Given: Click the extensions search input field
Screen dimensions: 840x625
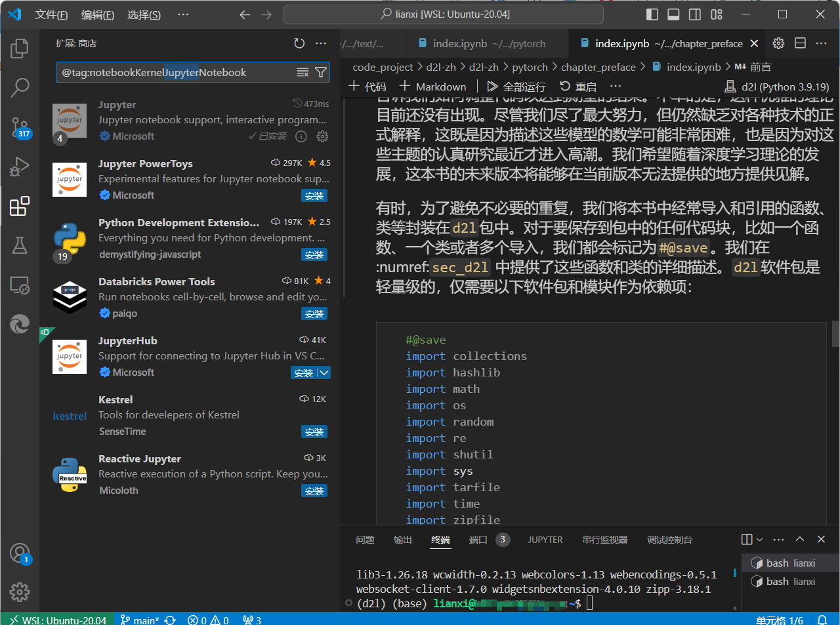Looking at the screenshot, I should click(174, 72).
